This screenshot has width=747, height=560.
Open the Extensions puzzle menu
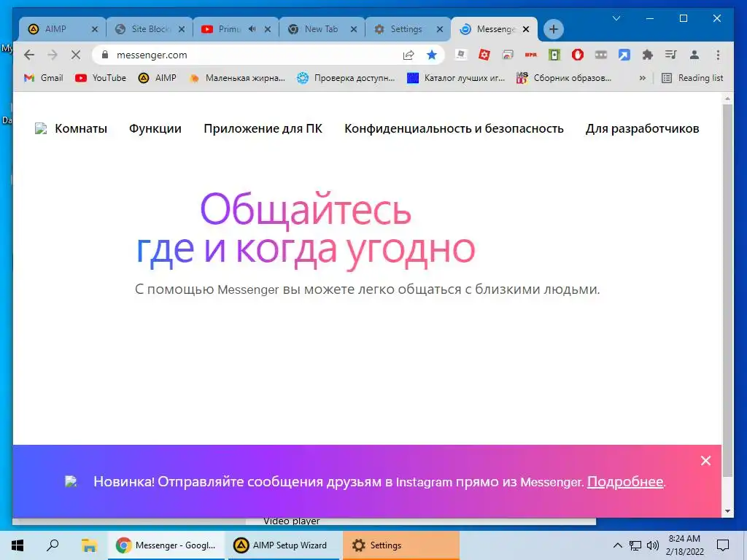(x=648, y=55)
